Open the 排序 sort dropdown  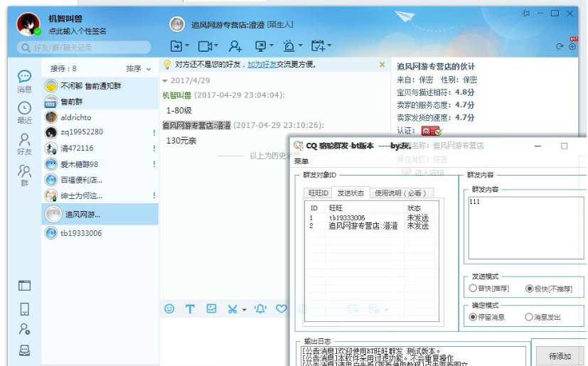(139, 69)
